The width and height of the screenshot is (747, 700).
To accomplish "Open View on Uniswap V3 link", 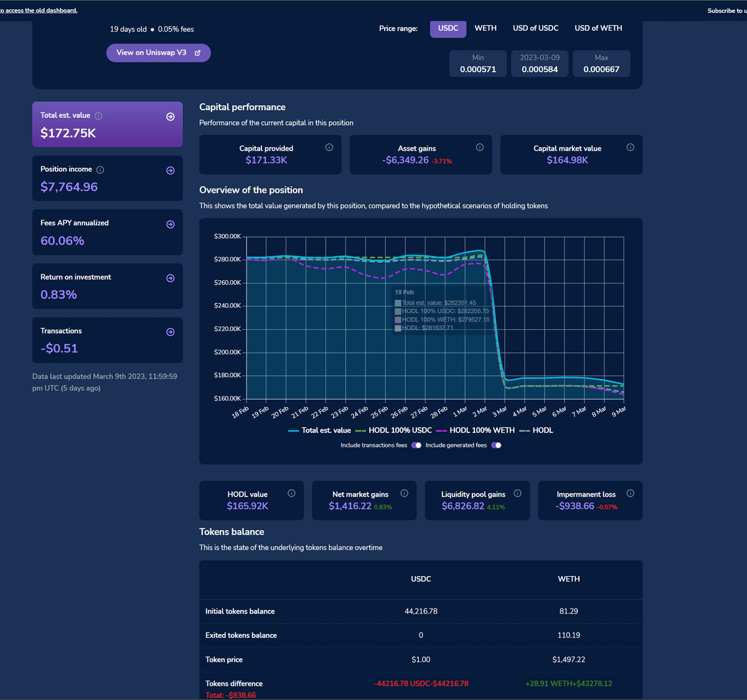I will (159, 53).
